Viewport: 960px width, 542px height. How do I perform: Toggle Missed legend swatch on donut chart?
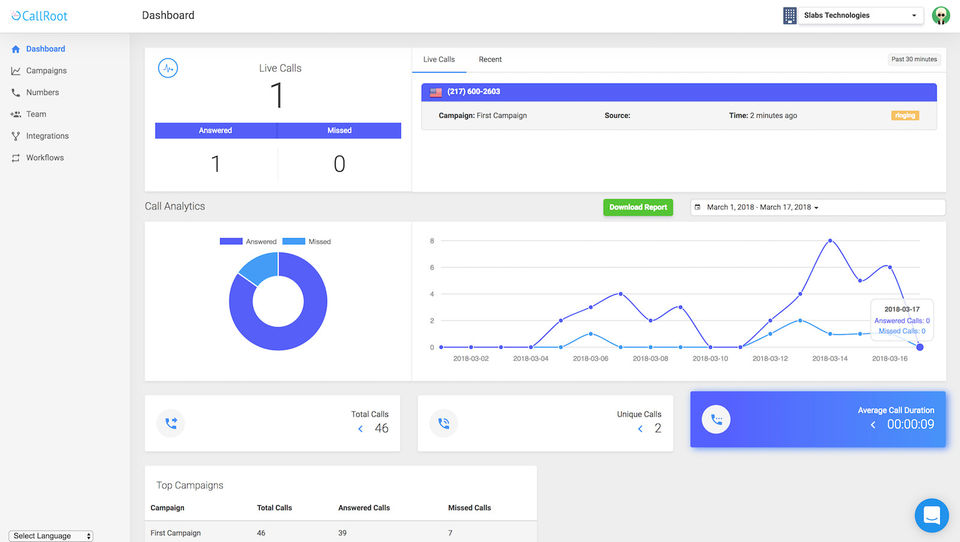(x=294, y=241)
